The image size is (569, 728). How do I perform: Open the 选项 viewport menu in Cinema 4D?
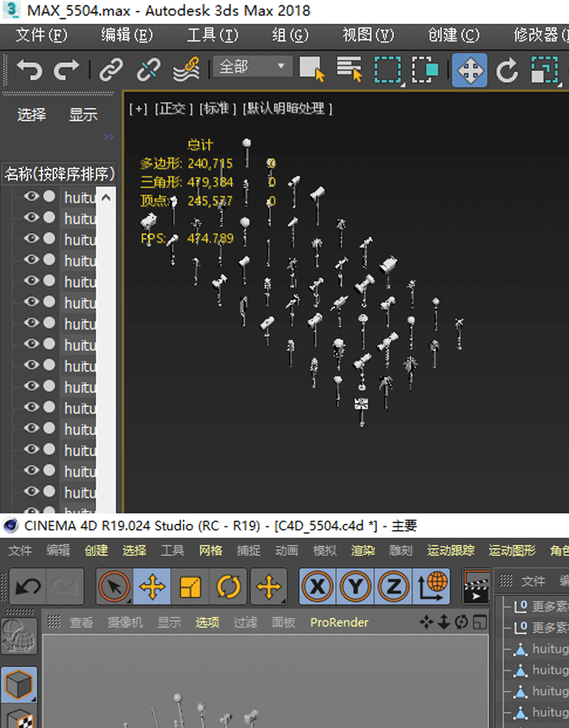tap(207, 623)
